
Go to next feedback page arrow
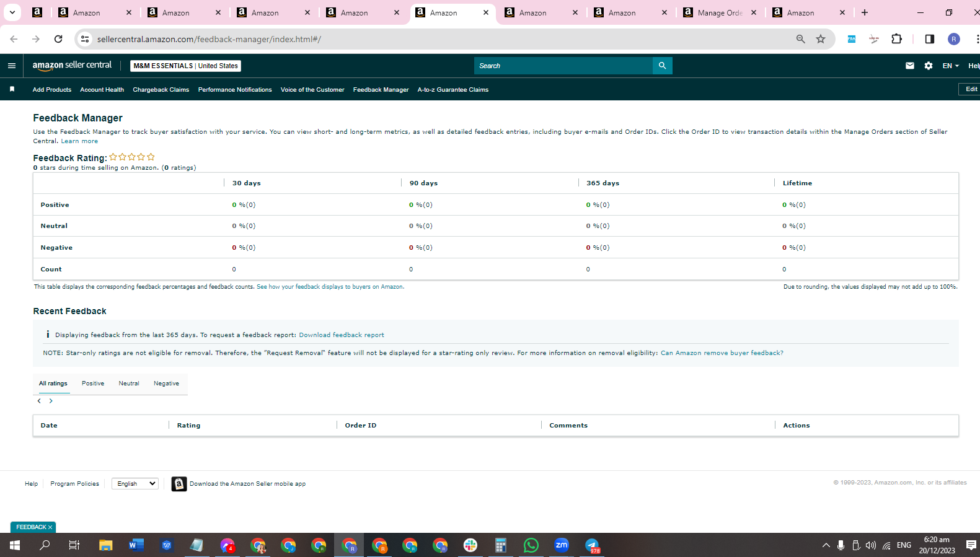pyautogui.click(x=51, y=401)
